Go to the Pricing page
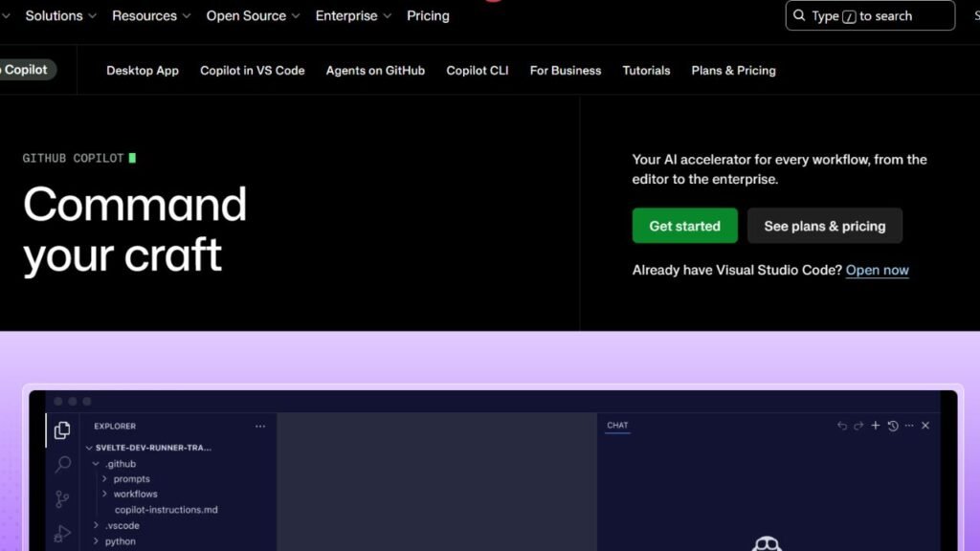 428,16
